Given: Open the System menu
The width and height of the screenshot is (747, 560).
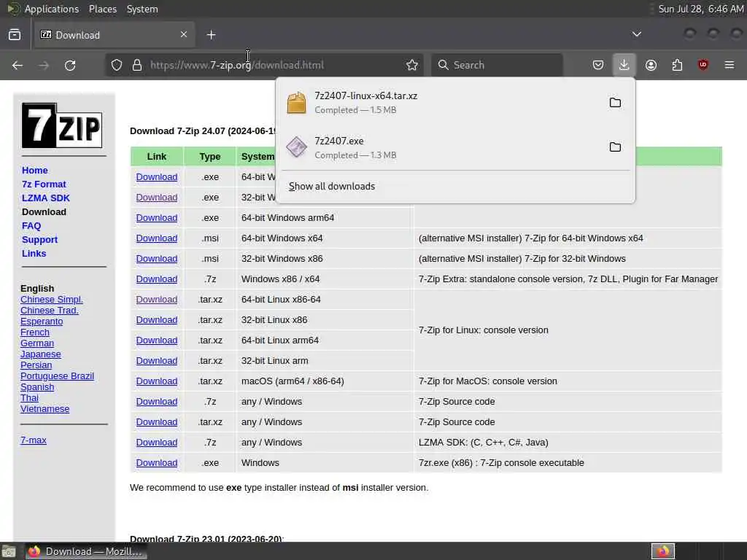Looking at the screenshot, I should tap(142, 9).
